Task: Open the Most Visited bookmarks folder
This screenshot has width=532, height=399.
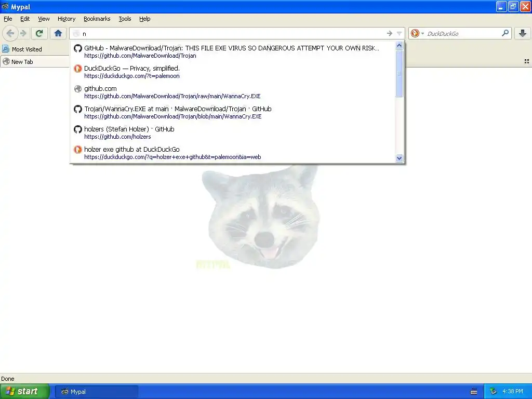Action: [22, 49]
